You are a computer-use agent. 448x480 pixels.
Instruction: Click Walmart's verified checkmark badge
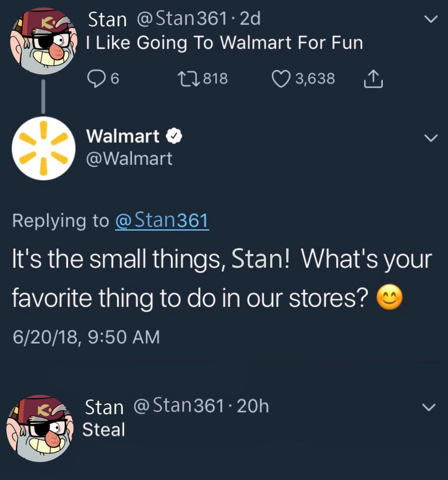[x=174, y=136]
